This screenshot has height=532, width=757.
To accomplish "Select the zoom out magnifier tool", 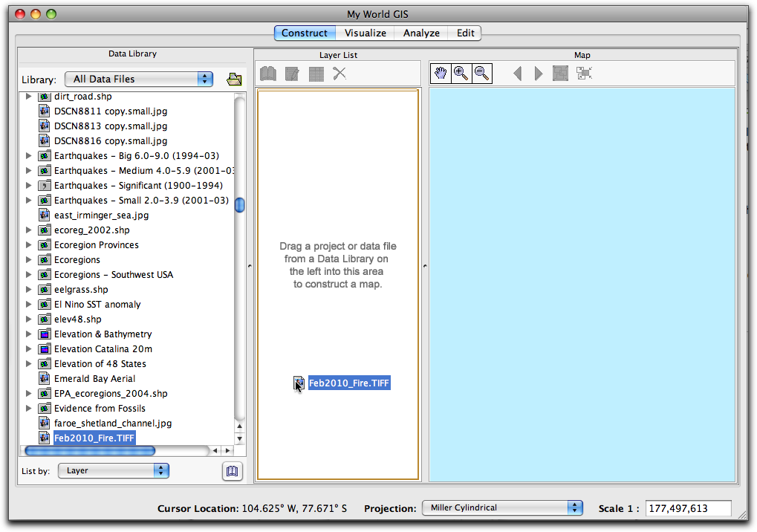I will tap(482, 73).
